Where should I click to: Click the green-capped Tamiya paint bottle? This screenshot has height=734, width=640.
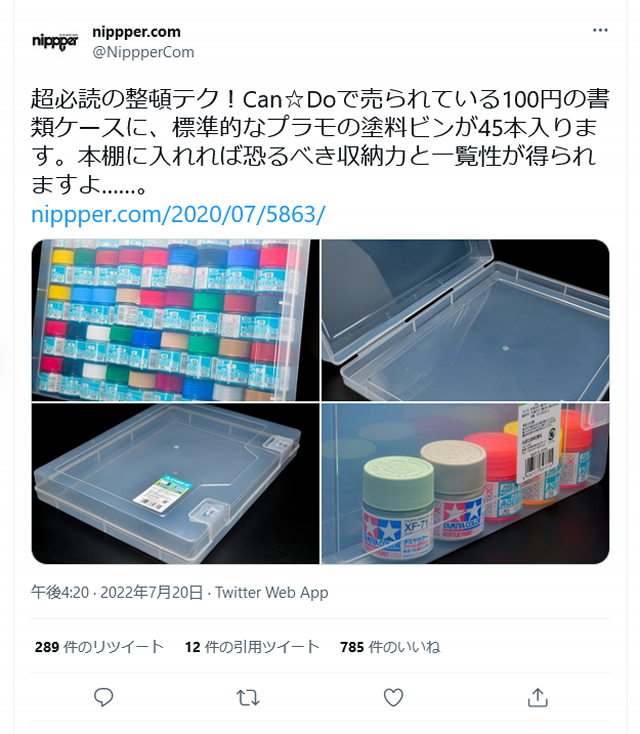click(397, 507)
